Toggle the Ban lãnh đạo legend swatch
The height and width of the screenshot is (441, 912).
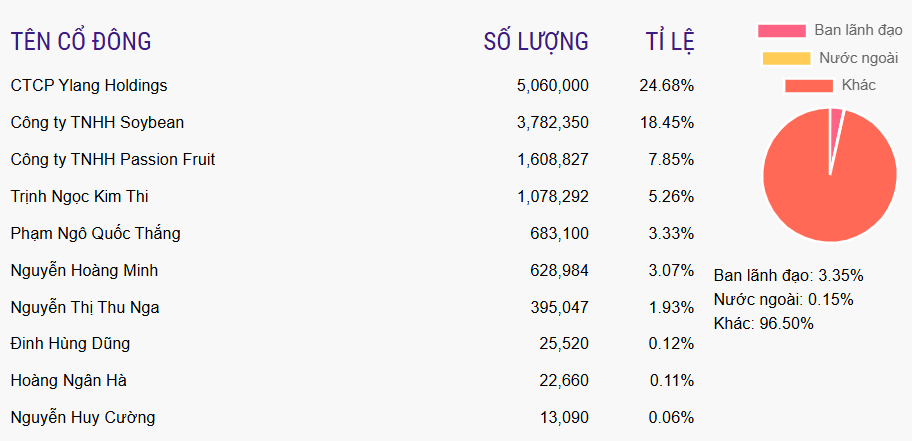tap(781, 31)
